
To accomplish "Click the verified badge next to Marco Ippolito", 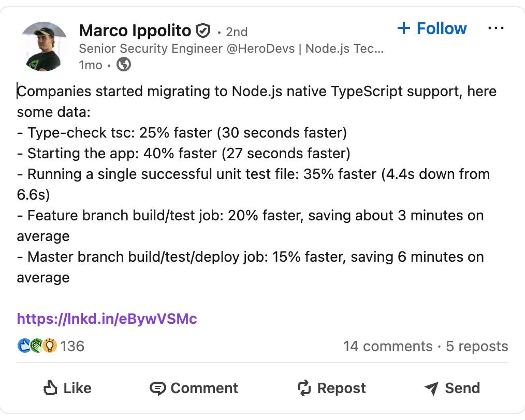I will click(203, 30).
